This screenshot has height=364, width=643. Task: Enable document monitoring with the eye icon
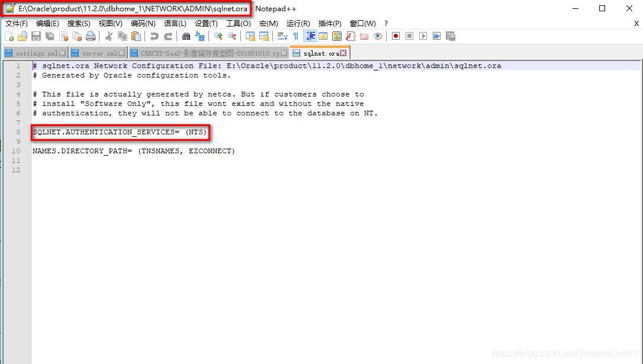tap(377, 36)
